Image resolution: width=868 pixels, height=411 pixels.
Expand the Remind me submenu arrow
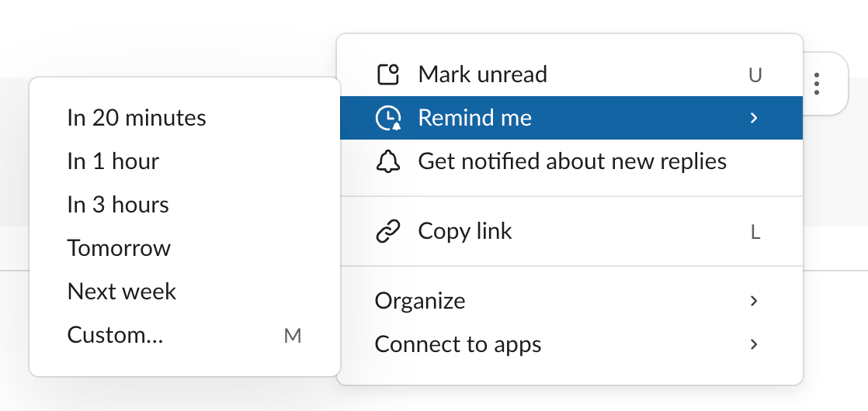tap(753, 118)
